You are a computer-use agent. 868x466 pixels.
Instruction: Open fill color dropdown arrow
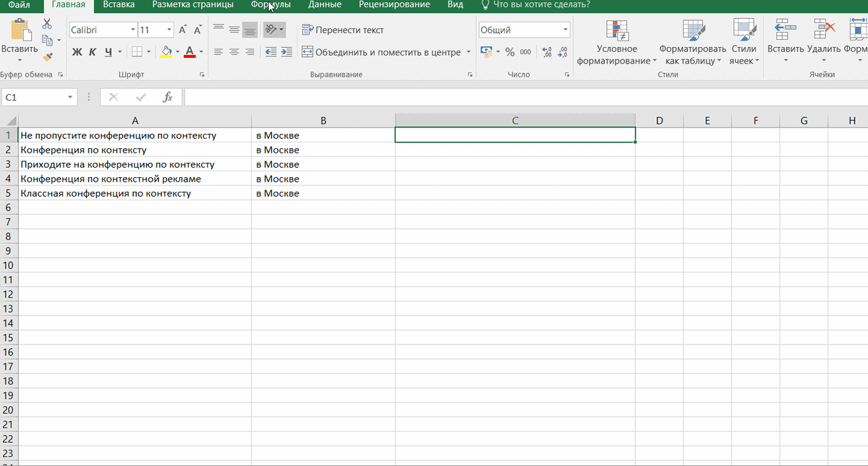178,52
